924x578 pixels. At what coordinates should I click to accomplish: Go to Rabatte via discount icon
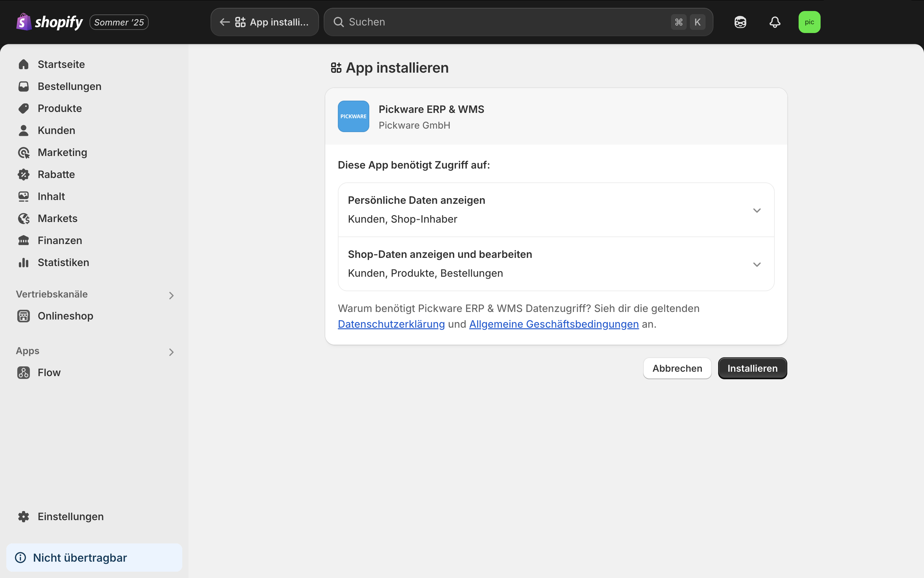pyautogui.click(x=24, y=175)
